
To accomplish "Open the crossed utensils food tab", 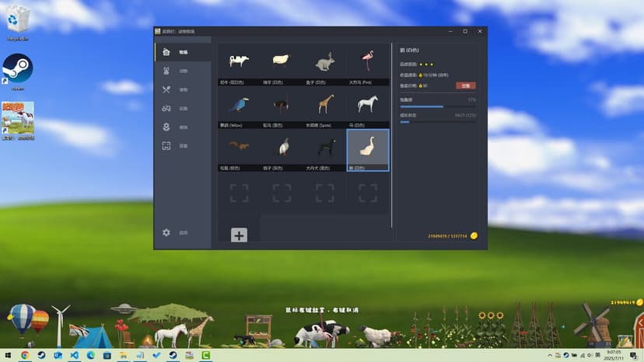I will (x=184, y=89).
